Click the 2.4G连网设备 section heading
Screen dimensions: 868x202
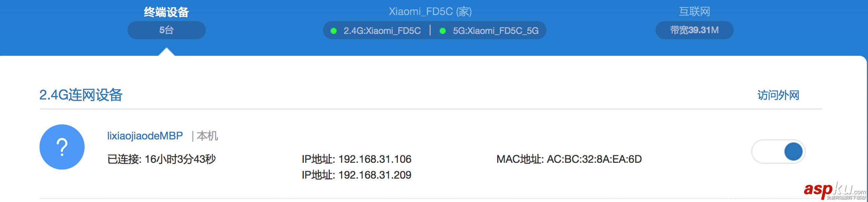pos(81,95)
